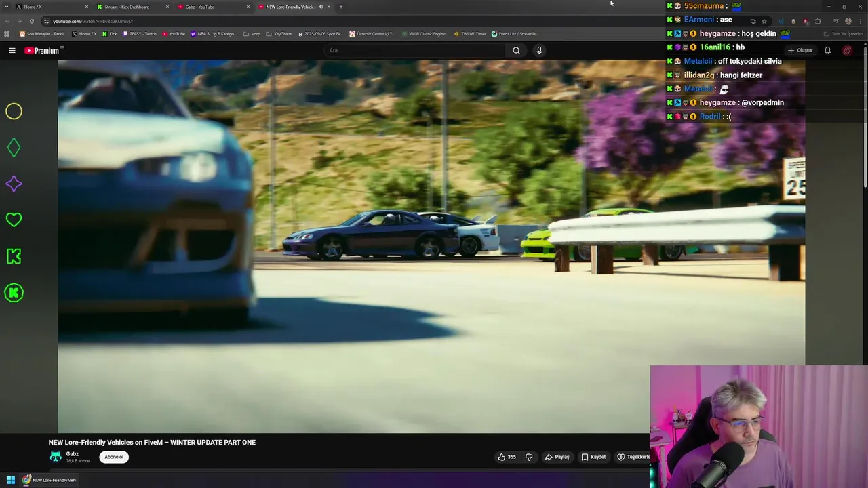Reload the page
The image size is (868, 488).
pyautogui.click(x=31, y=21)
